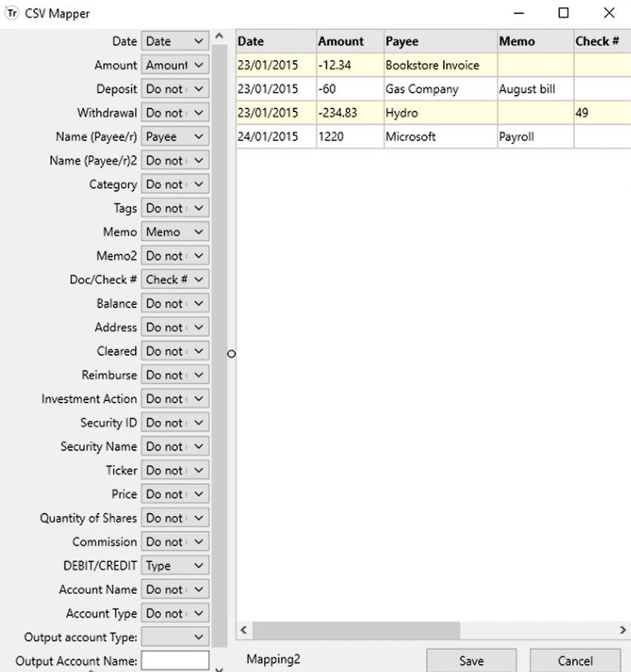The image size is (631, 672).
Task: Click the Amount column header
Action: pyautogui.click(x=350, y=41)
